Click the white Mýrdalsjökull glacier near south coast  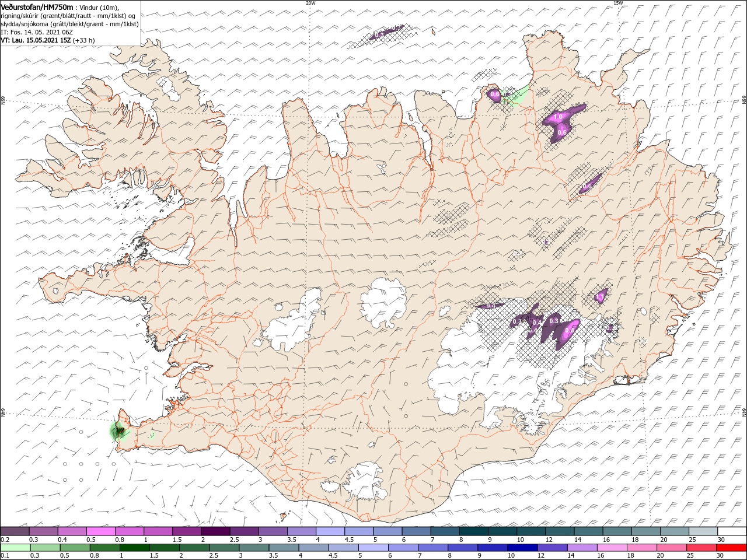[x=366, y=481]
